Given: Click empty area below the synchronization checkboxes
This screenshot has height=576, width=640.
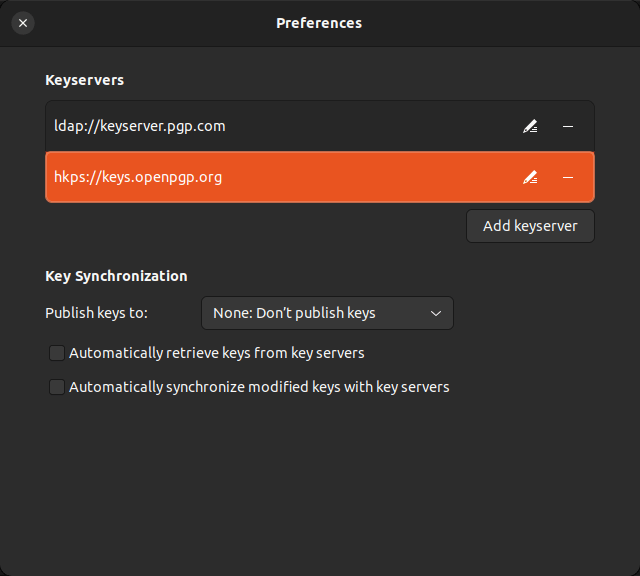Looking at the screenshot, I should click(320, 480).
